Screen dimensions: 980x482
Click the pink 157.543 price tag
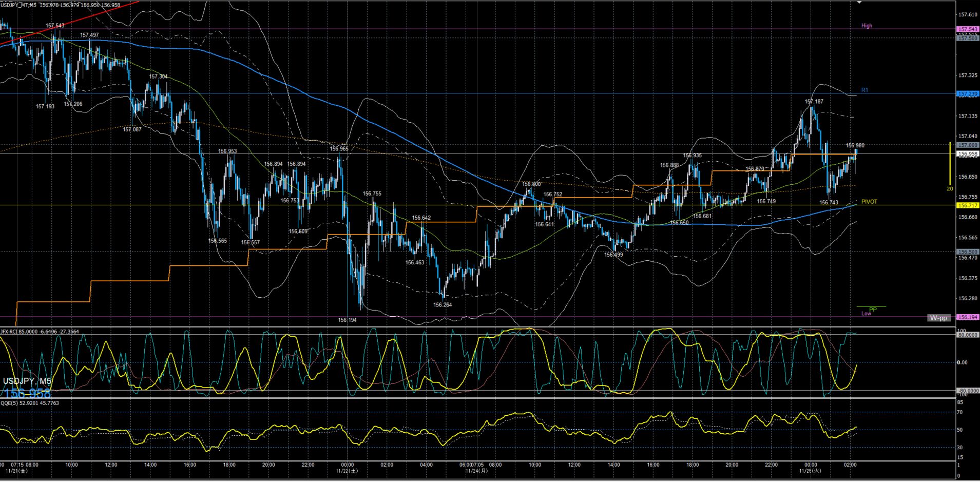tap(967, 29)
